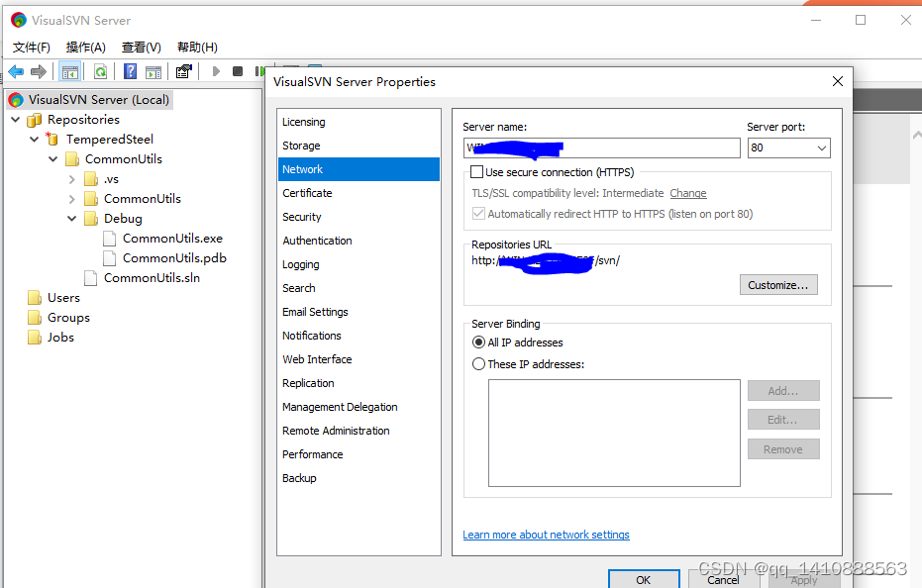Click the TLS/SSL Change link
Image resolution: width=922 pixels, height=588 pixels.
(688, 193)
